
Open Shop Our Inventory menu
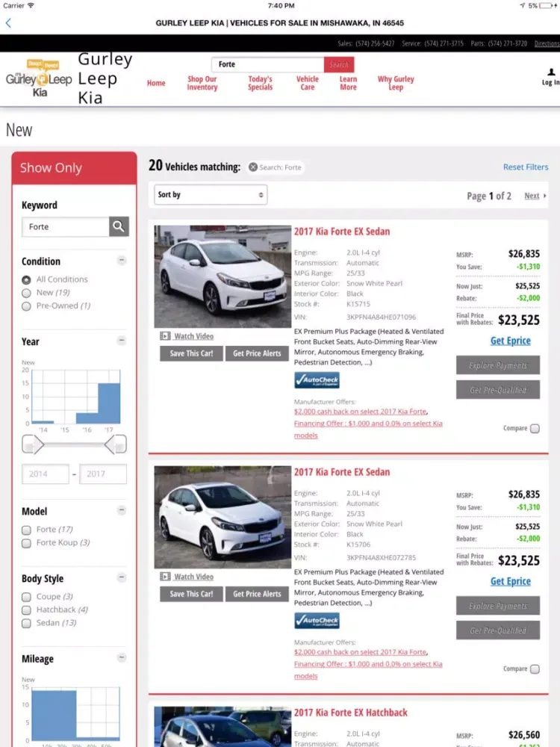click(202, 83)
